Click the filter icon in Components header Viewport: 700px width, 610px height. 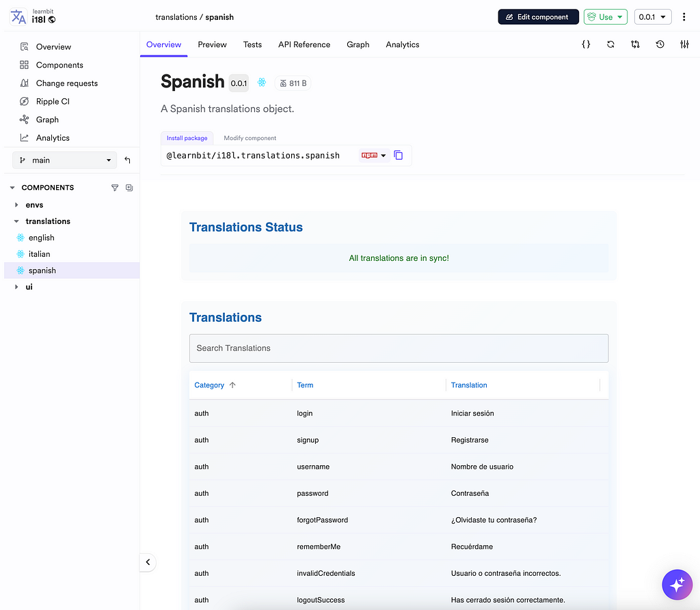point(115,188)
